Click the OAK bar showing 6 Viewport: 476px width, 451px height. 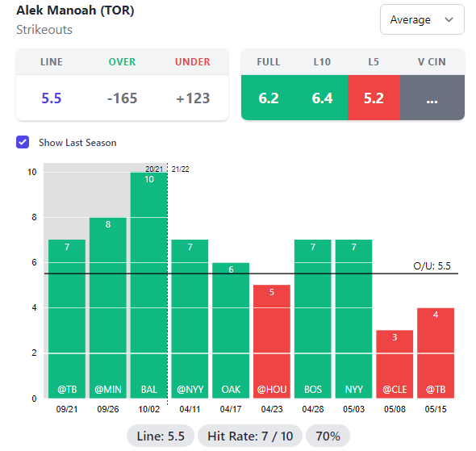point(231,330)
